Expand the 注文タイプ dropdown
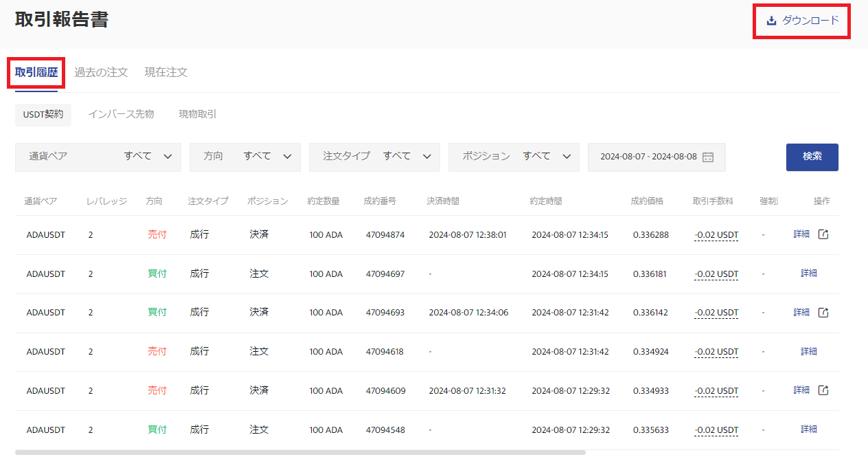This screenshot has height=468, width=868. coord(374,157)
